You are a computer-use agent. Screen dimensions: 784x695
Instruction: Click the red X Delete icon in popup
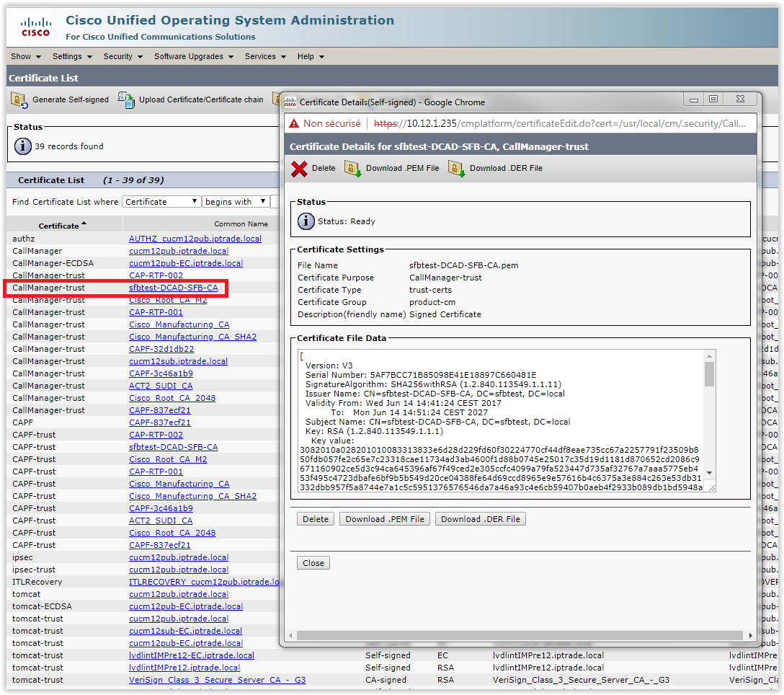[x=299, y=169]
